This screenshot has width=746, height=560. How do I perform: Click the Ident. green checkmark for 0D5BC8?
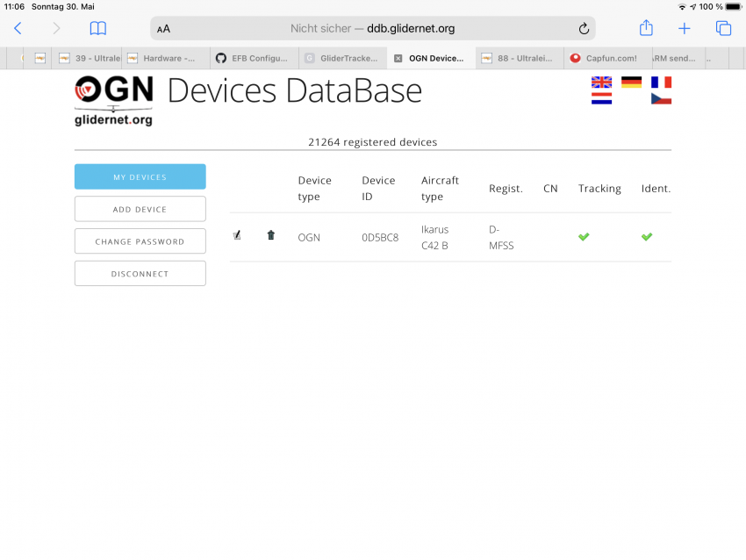(647, 236)
